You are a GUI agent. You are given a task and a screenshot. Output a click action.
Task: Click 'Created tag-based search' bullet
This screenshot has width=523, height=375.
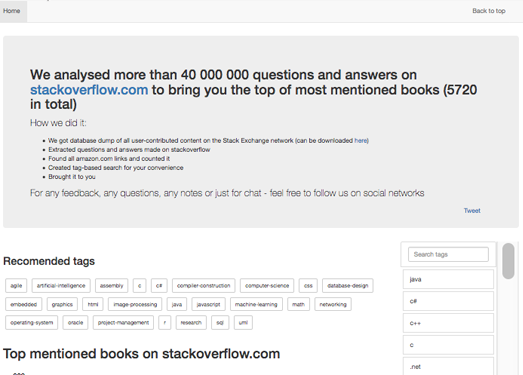(x=116, y=167)
